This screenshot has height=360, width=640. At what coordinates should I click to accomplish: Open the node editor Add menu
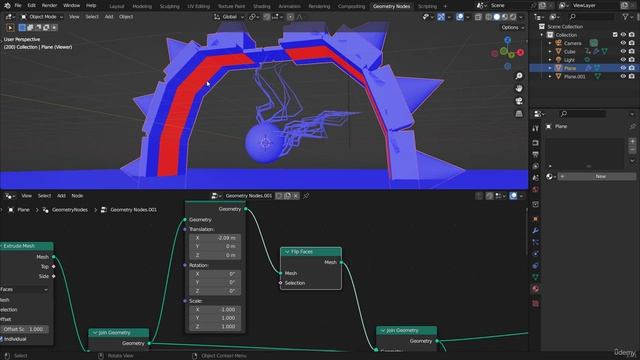(x=61, y=196)
